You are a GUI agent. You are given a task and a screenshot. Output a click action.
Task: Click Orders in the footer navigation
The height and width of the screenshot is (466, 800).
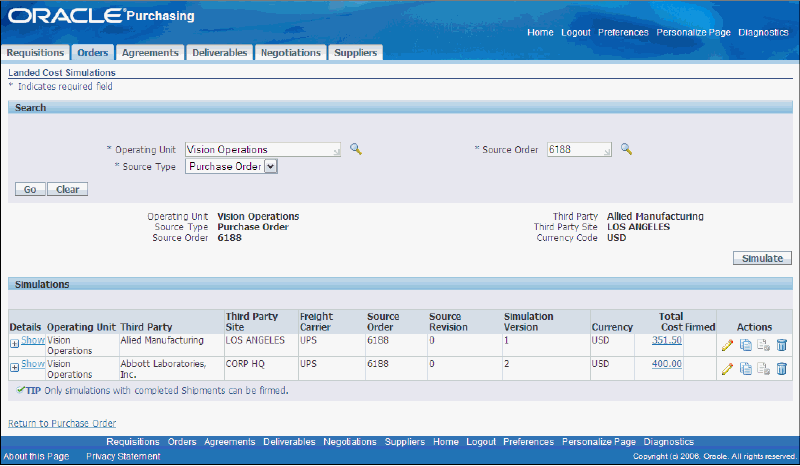pos(182,442)
